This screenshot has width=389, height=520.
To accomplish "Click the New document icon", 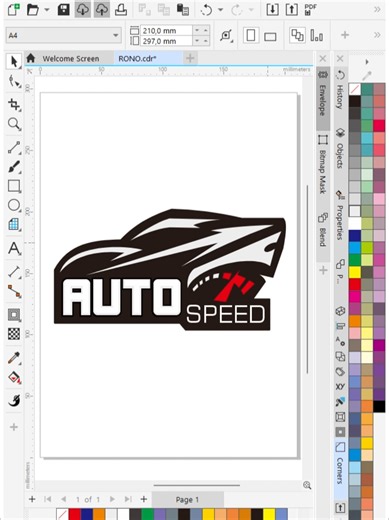I will tap(14, 10).
